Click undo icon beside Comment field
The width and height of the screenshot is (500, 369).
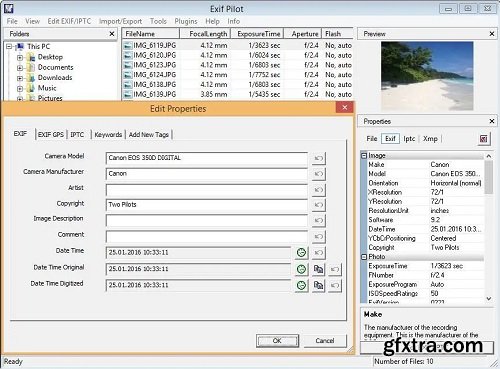coord(319,236)
